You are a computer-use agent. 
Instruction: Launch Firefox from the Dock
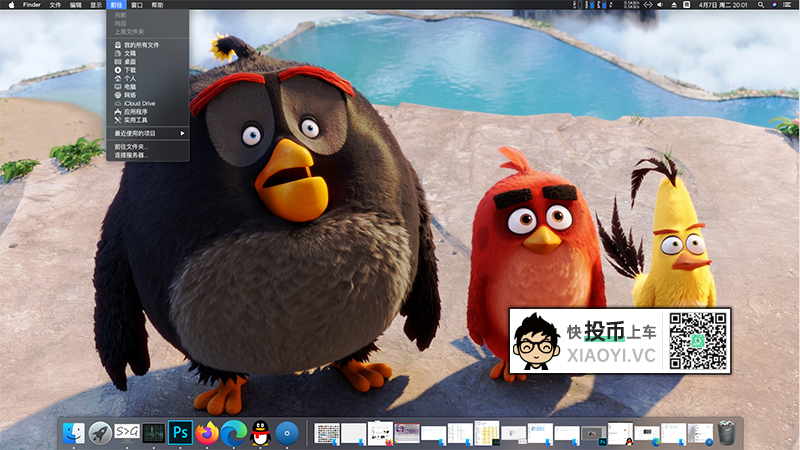click(207, 433)
